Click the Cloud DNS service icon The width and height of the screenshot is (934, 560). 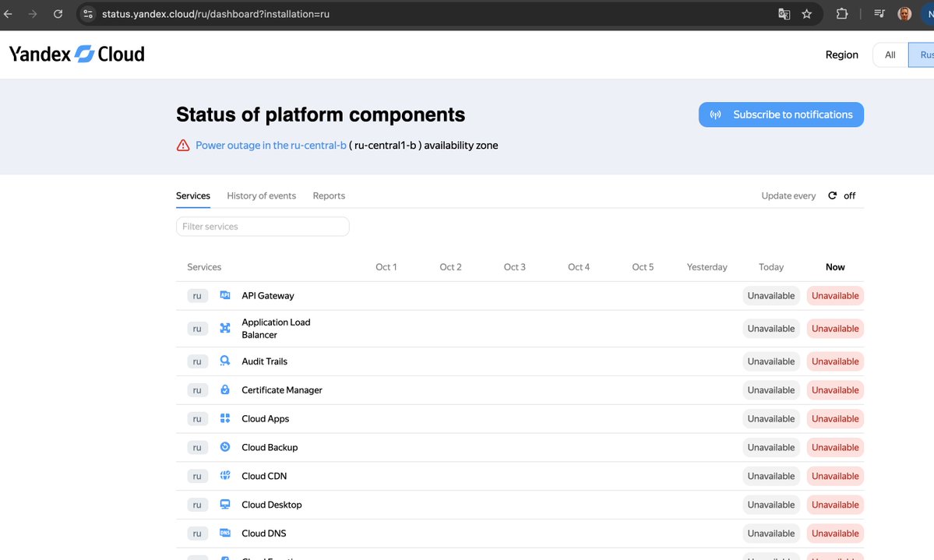coord(224,533)
